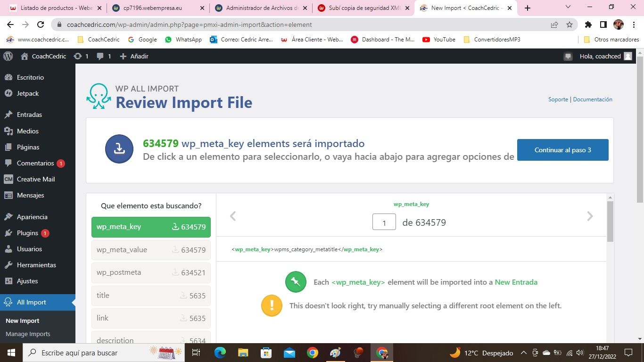Bookmark this page with star icon
The height and width of the screenshot is (362, 644).
[x=570, y=25]
